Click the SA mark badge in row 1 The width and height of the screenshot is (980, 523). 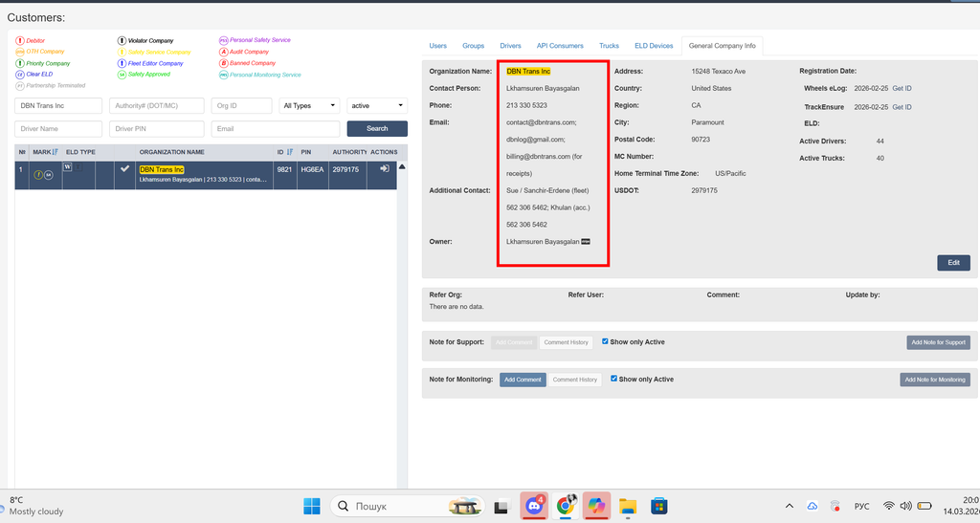tap(48, 175)
